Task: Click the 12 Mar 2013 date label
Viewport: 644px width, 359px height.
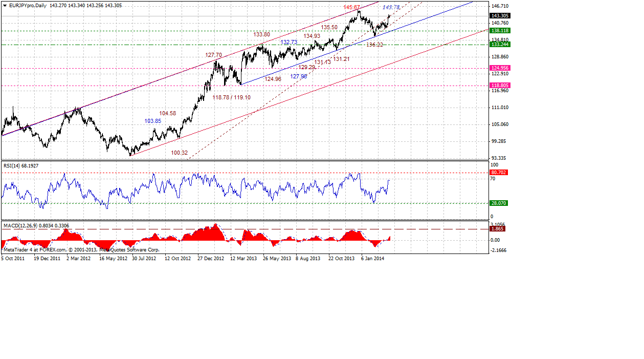Action: (243, 259)
